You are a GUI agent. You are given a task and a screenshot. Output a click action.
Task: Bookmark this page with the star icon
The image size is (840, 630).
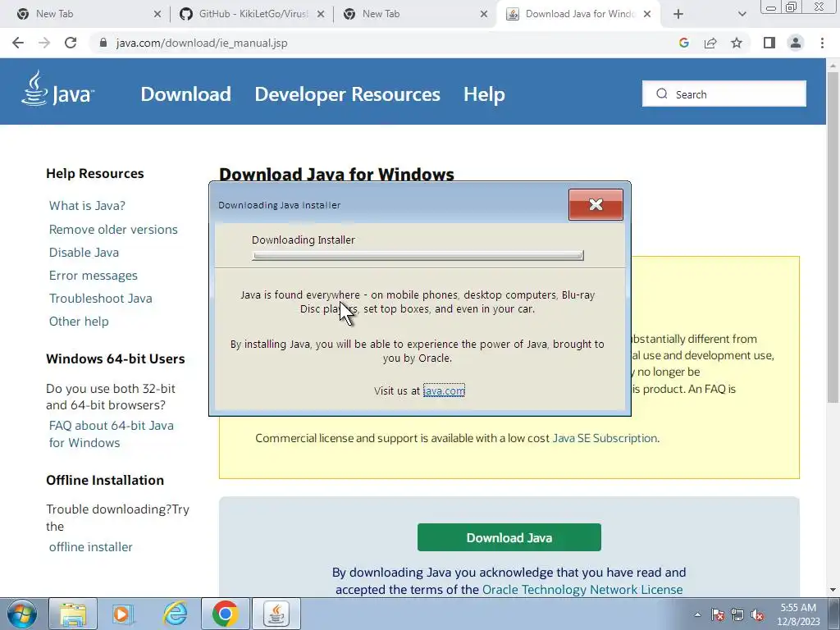pos(737,43)
